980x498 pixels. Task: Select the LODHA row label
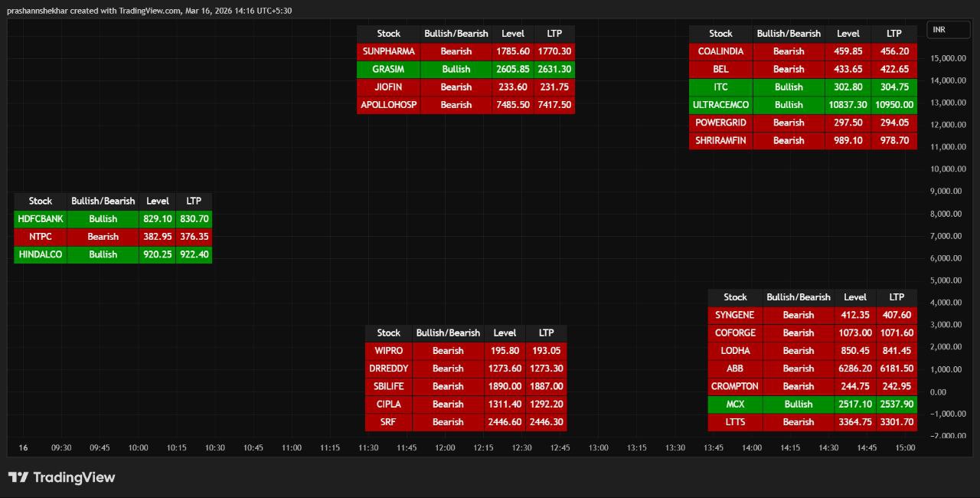(735, 350)
